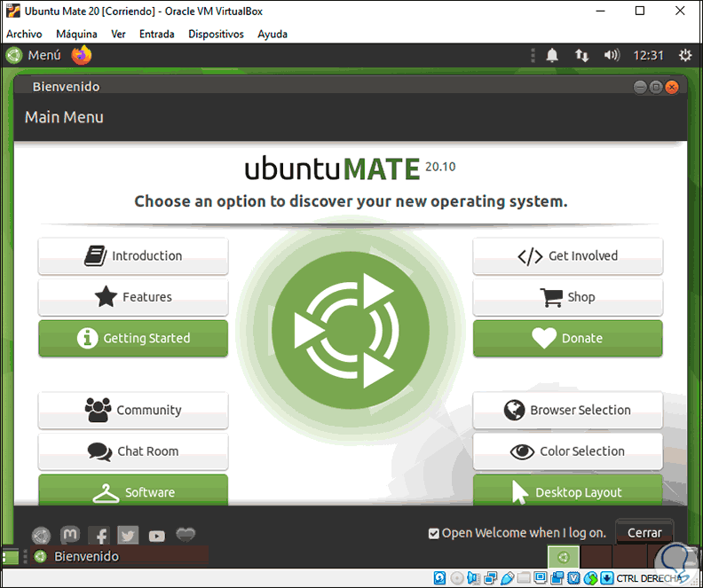Open Desktop Layout
The width and height of the screenshot is (703, 588).
coord(567,490)
